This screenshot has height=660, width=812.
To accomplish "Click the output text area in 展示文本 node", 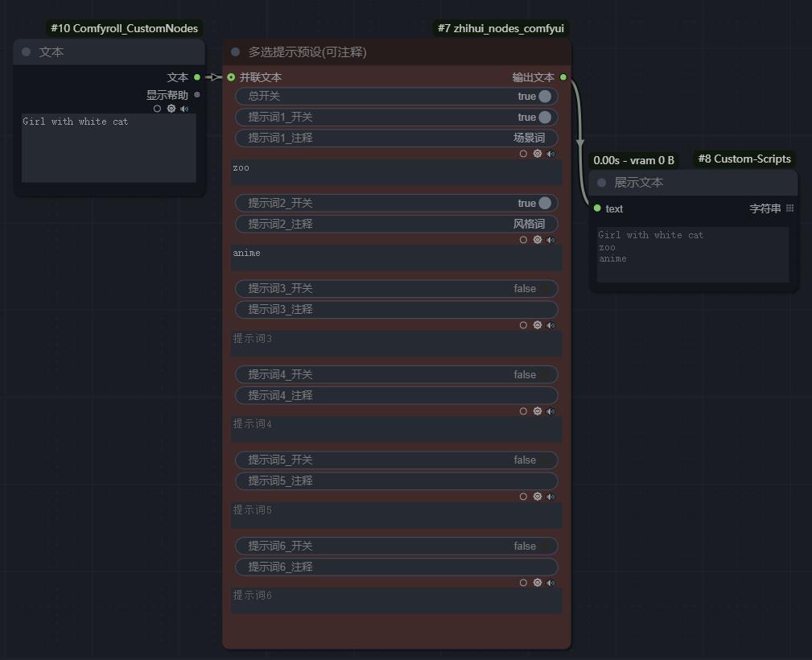I will pos(693,255).
